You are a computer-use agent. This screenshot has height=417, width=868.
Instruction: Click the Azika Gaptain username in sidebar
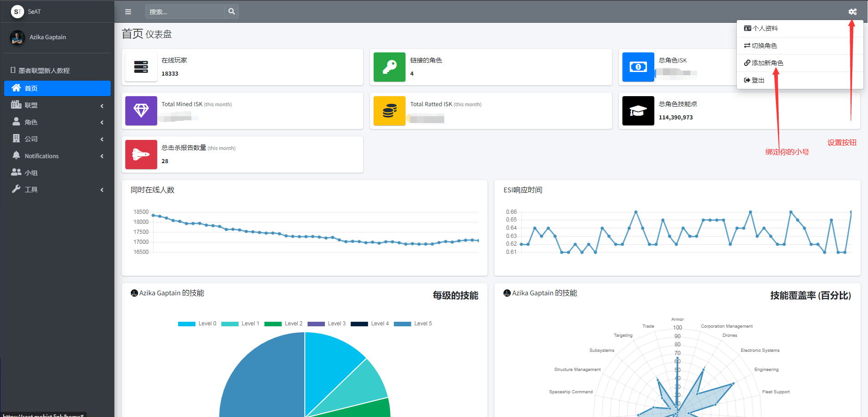(x=48, y=37)
